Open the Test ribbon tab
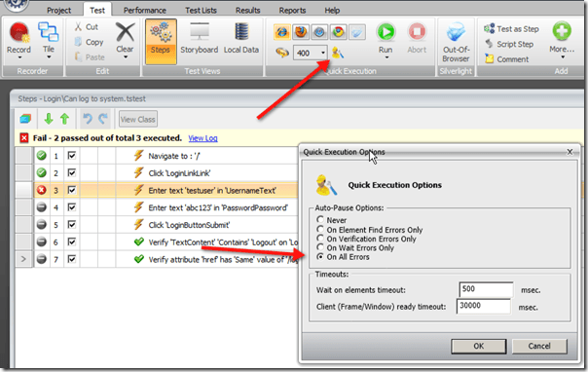This screenshot has height=372, width=588. 97,10
